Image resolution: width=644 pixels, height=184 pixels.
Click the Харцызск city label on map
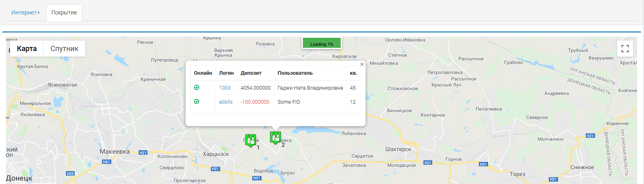click(216, 154)
